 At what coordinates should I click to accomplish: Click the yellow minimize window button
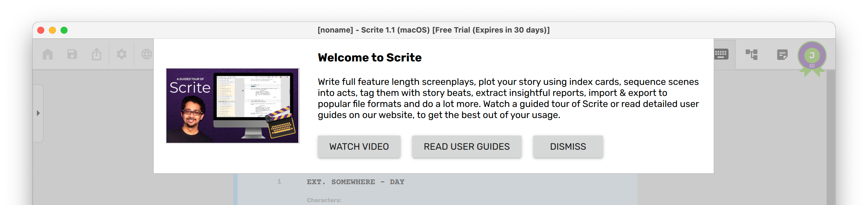(x=52, y=30)
